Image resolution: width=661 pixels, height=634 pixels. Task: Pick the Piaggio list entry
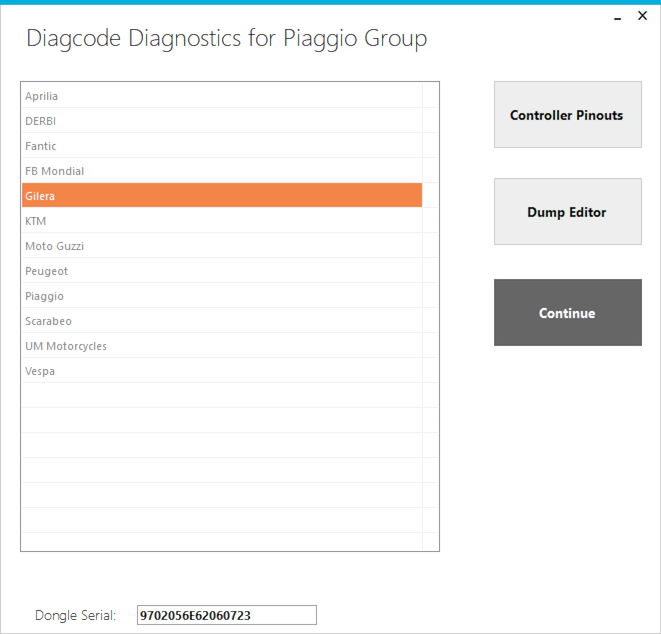[x=222, y=296]
